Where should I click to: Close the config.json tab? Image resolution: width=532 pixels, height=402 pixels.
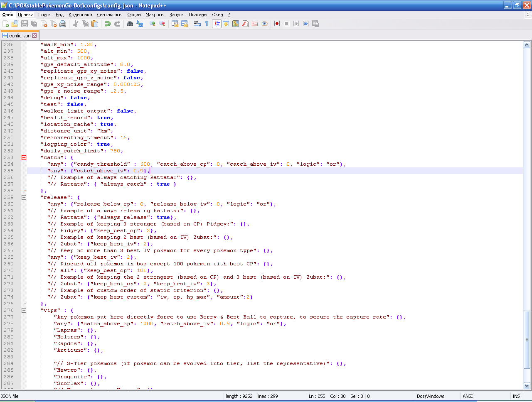(x=34, y=36)
